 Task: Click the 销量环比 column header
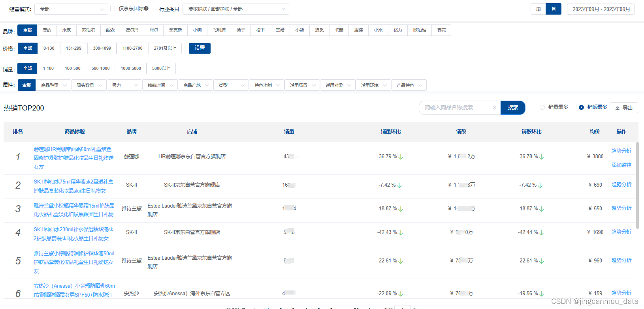(391, 131)
